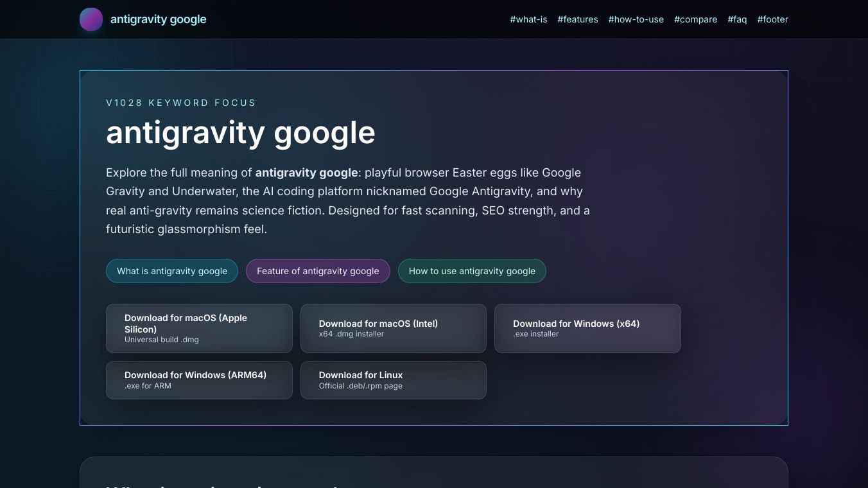Download for Windows (x64) .exe installer

tap(587, 328)
